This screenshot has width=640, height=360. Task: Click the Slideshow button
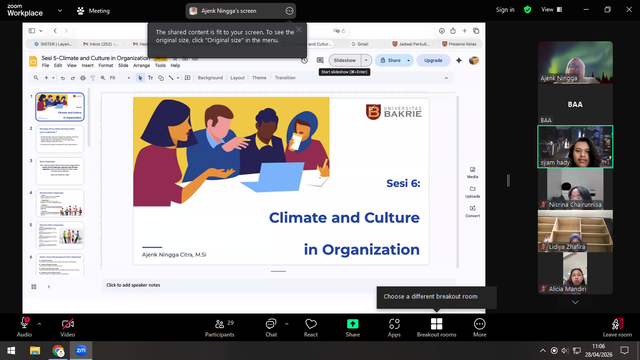(344, 60)
